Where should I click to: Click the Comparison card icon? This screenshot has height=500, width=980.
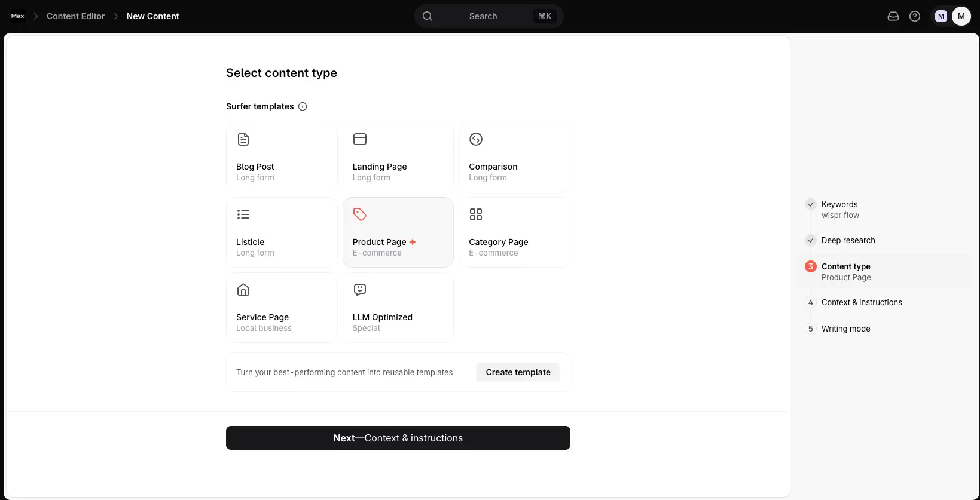pyautogui.click(x=476, y=139)
